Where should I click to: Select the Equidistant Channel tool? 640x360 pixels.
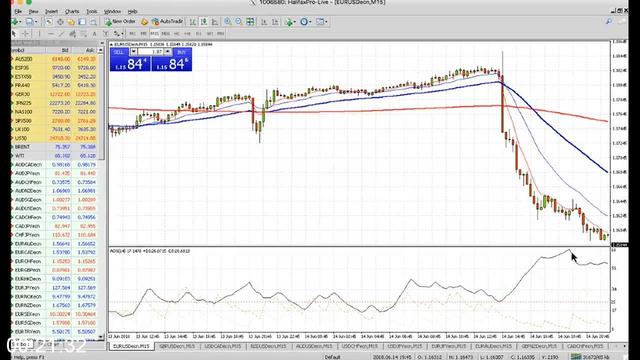73,33
